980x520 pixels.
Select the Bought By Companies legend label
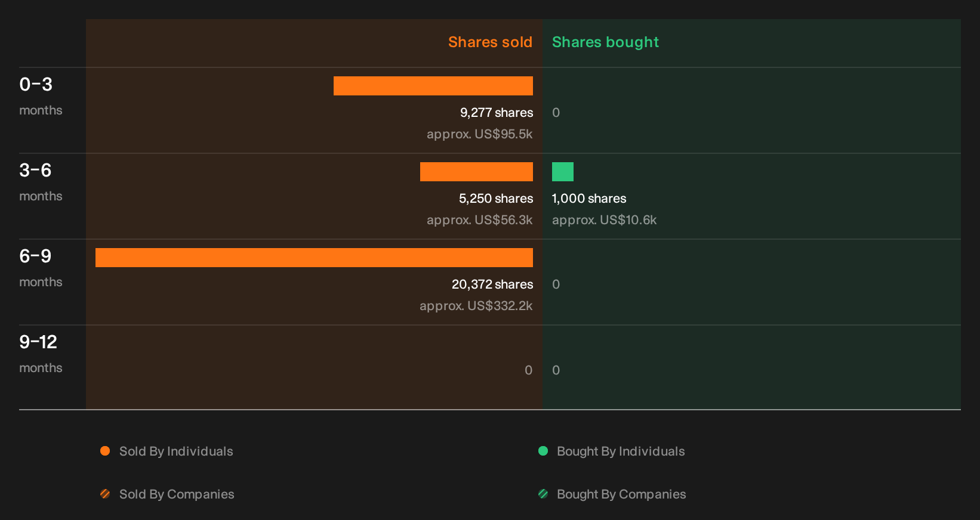pos(621,494)
